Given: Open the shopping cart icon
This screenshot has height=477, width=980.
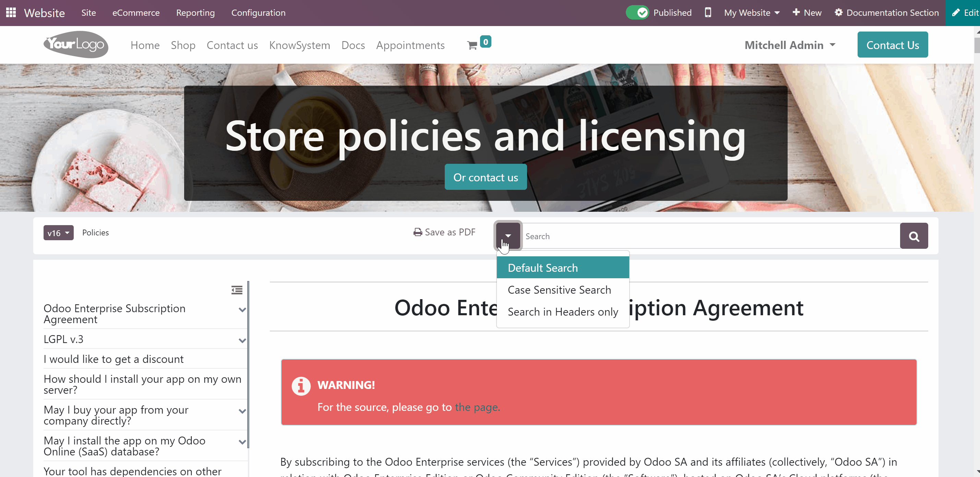Looking at the screenshot, I should point(472,46).
